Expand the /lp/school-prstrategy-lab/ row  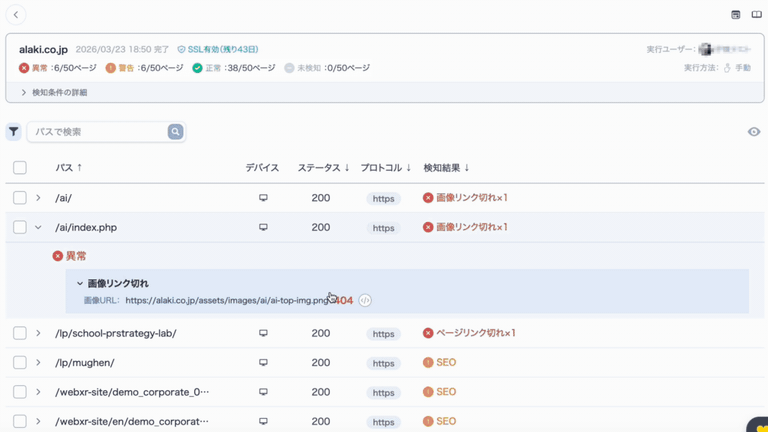(38, 333)
